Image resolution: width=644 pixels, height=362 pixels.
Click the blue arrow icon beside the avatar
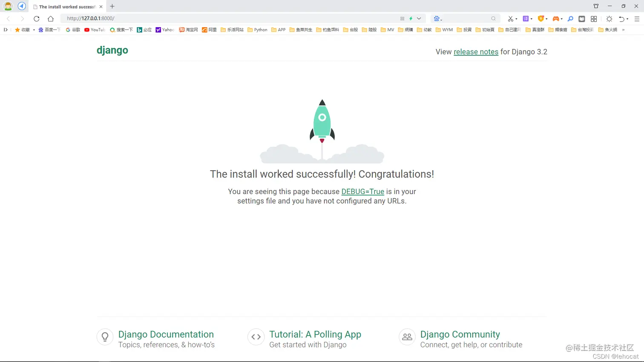[x=22, y=6]
